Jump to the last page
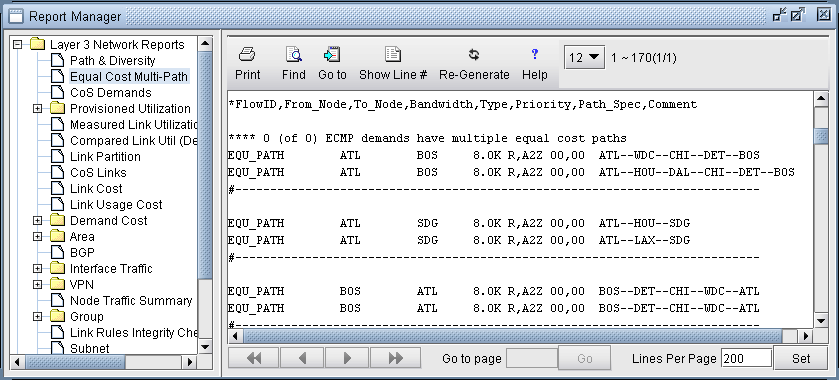Image resolution: width=839 pixels, height=380 pixels. tap(395, 358)
